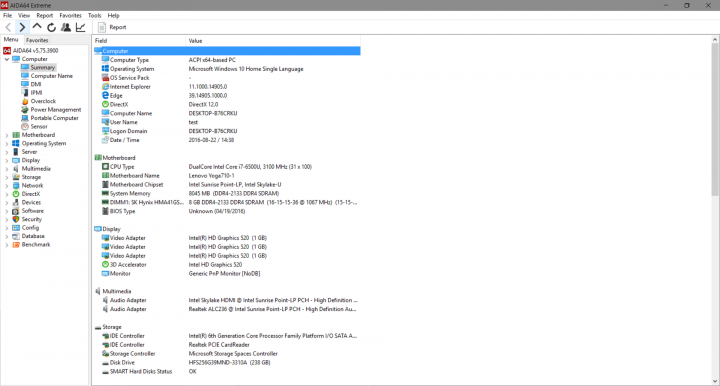Expand the Motherboard tree node

[7, 135]
